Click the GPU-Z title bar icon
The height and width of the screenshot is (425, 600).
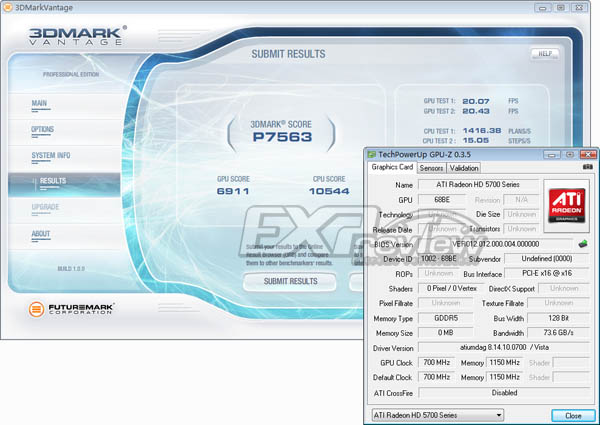[371, 155]
